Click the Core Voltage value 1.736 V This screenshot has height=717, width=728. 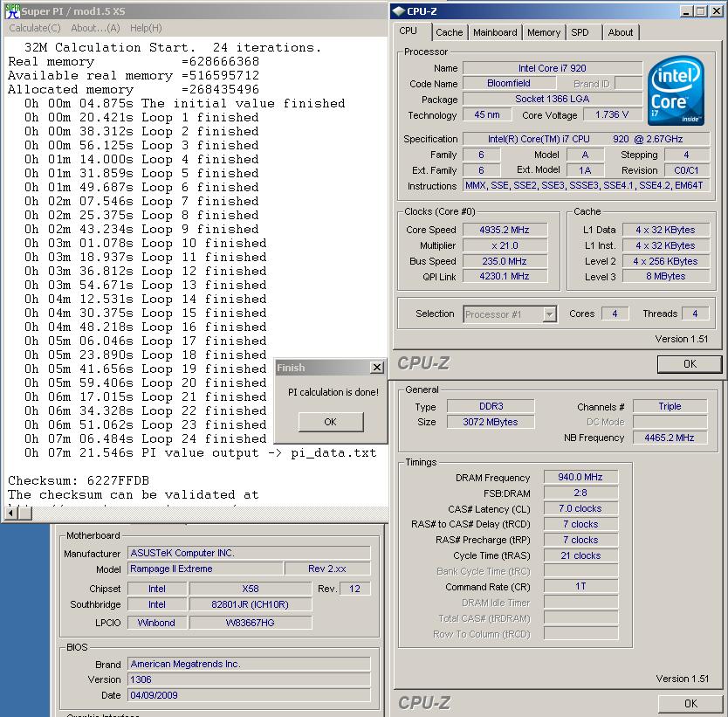coord(612,114)
